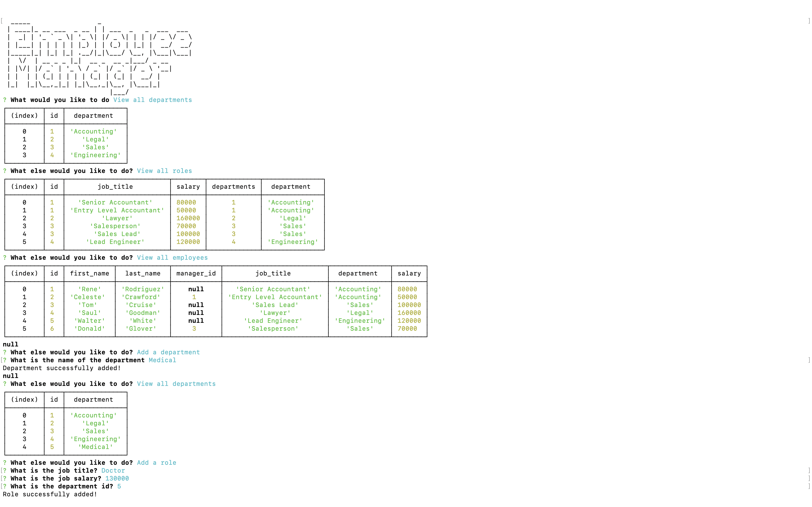Click the 'Department successfully added!' message
Image resolution: width=812 pixels, height=507 pixels.
pyautogui.click(x=62, y=368)
